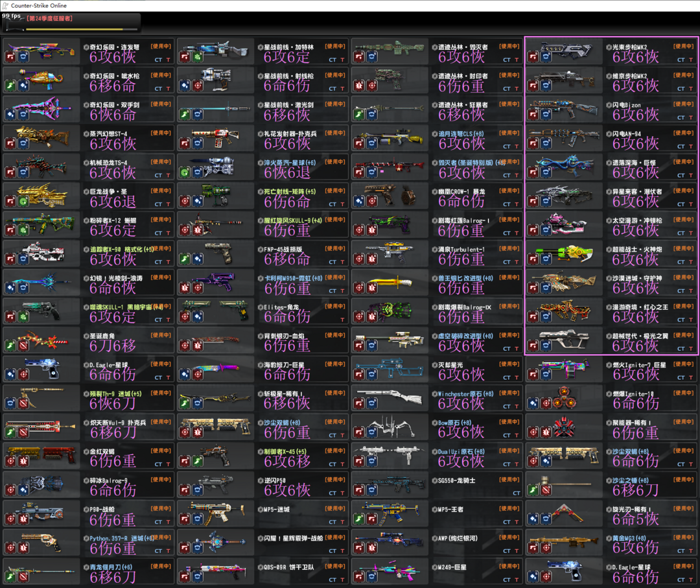Click the green boot icon on 遗迹丛林·狂暴者
The image size is (700, 588).
coord(359,115)
